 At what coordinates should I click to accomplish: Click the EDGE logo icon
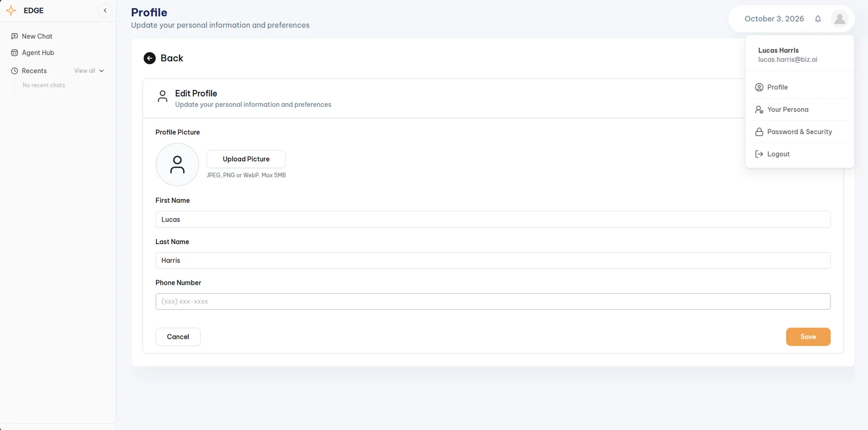11,11
